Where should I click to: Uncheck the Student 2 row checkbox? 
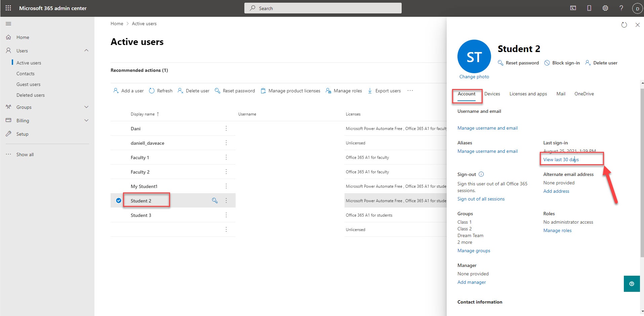[x=119, y=200]
